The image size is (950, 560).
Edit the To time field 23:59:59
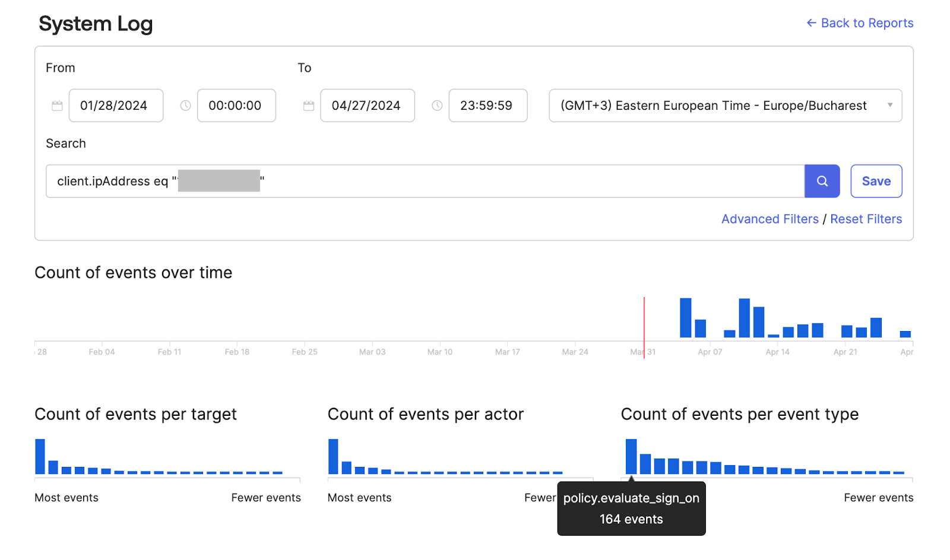[487, 106]
